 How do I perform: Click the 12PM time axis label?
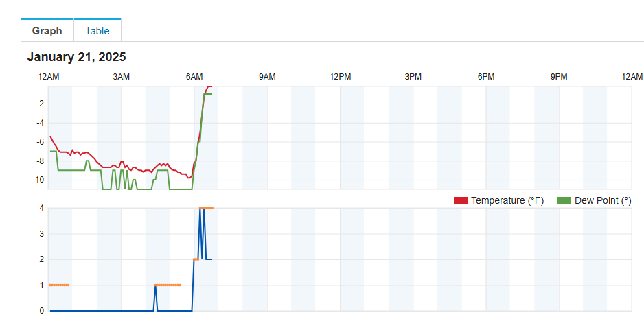tap(341, 77)
